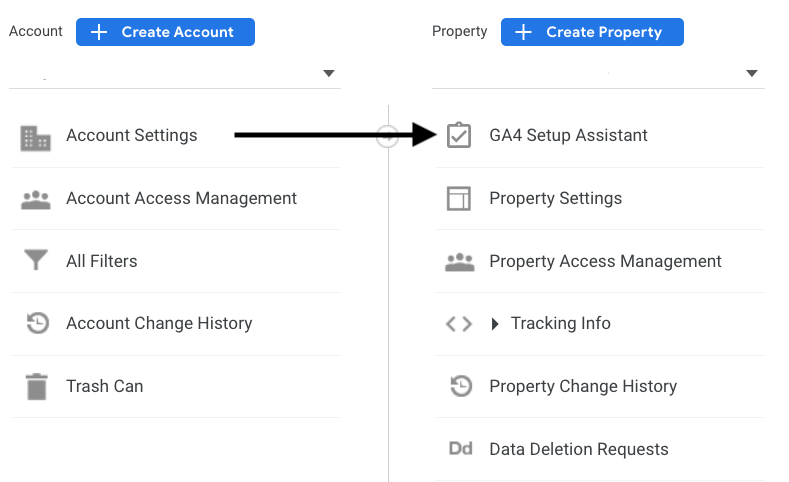This screenshot has width=789, height=482.
Task: Click the Property Change History clock icon
Action: coord(461,386)
